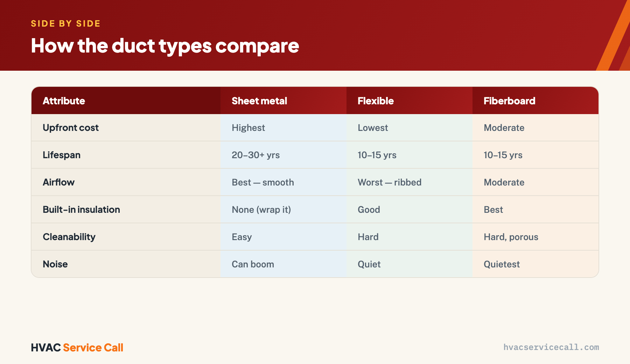Click the '20–30+ yrs' lifespan cell
This screenshot has height=364, width=630.
pos(283,155)
